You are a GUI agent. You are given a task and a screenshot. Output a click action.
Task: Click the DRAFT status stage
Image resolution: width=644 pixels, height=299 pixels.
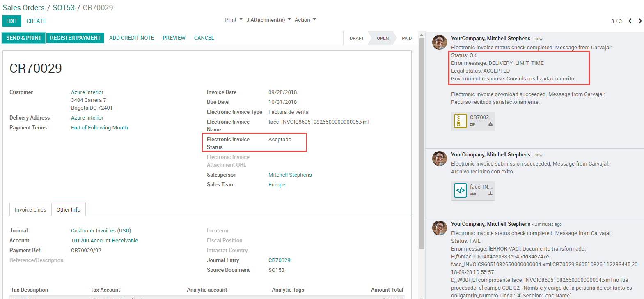coord(357,38)
